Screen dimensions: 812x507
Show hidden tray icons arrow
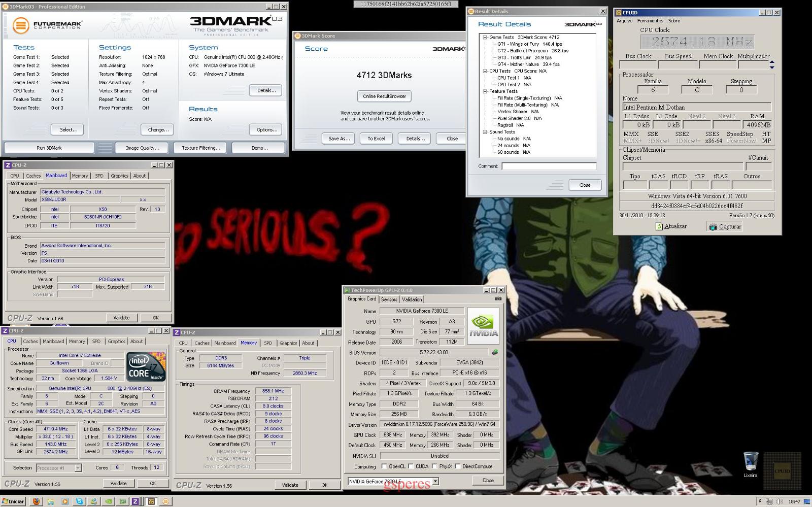click(760, 501)
